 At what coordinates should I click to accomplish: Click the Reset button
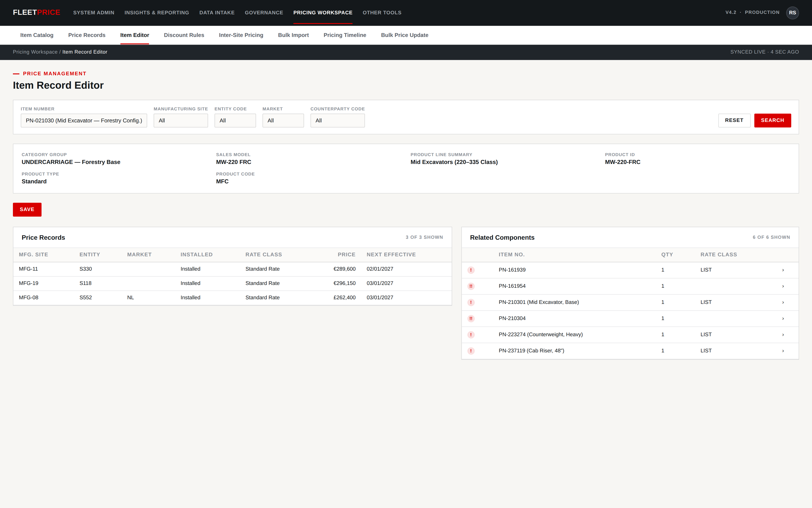(x=734, y=120)
